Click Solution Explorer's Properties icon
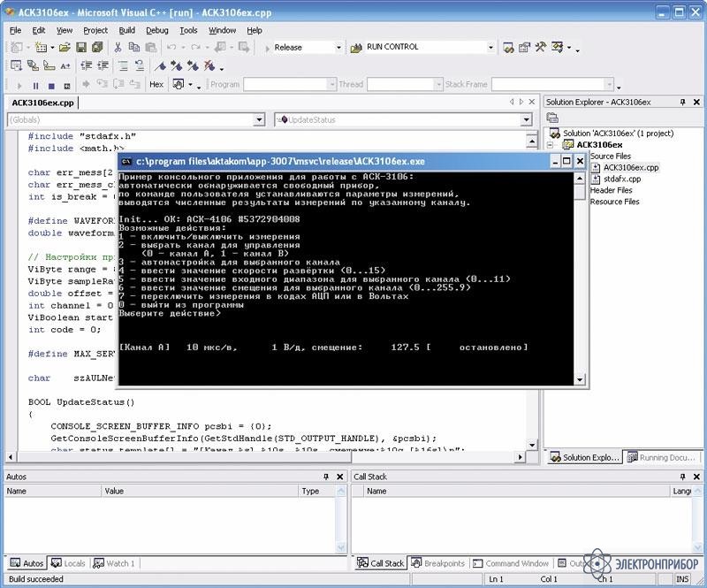Viewport: 707px width, 588px height. click(552, 118)
